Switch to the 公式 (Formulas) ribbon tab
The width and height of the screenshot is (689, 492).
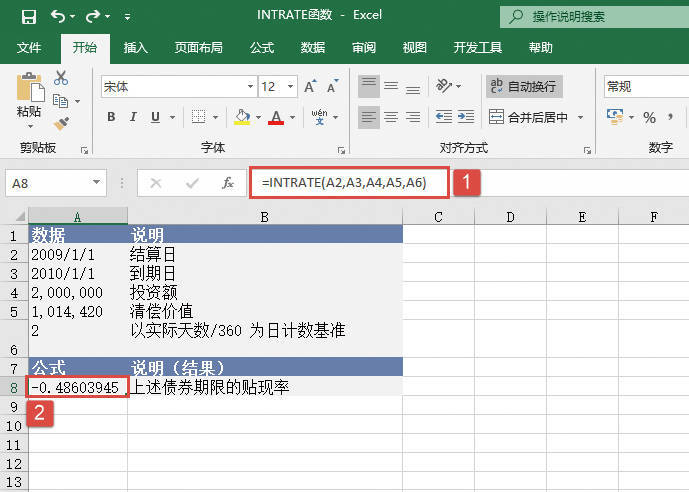tap(262, 48)
